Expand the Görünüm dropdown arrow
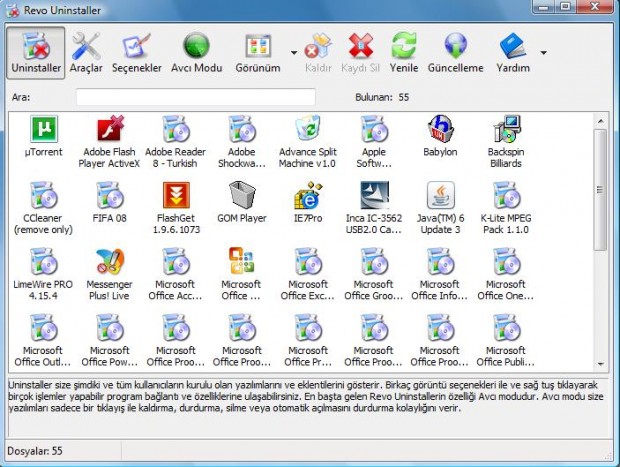The image size is (620, 467). (294, 53)
